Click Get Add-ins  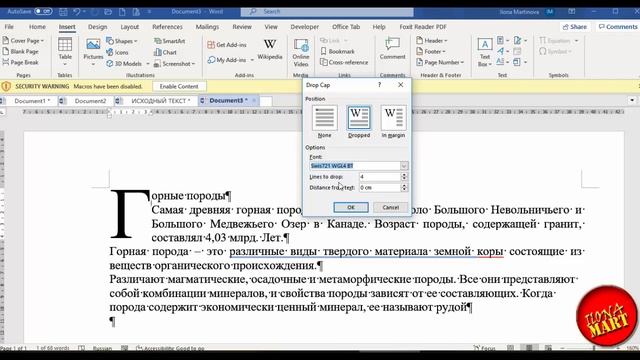(227, 44)
